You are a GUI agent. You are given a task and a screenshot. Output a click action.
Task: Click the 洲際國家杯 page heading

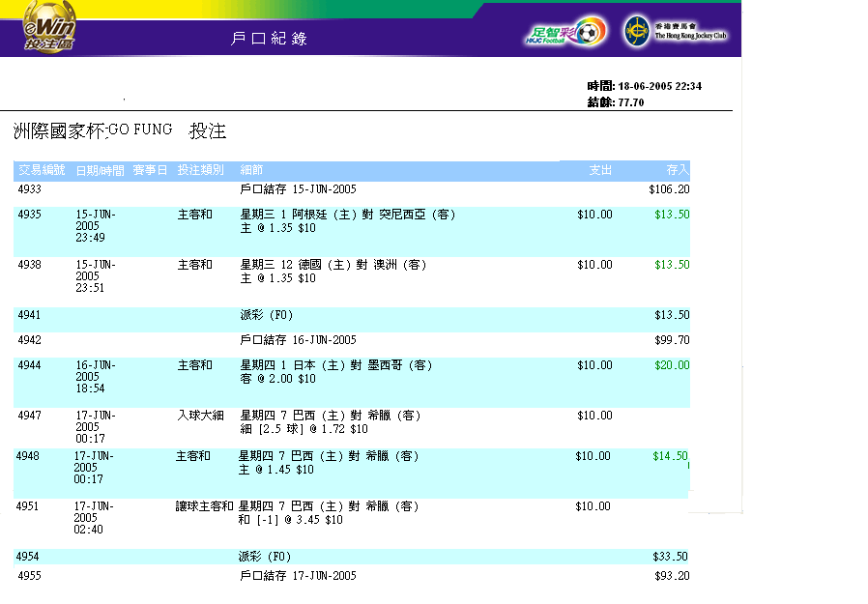click(x=59, y=131)
